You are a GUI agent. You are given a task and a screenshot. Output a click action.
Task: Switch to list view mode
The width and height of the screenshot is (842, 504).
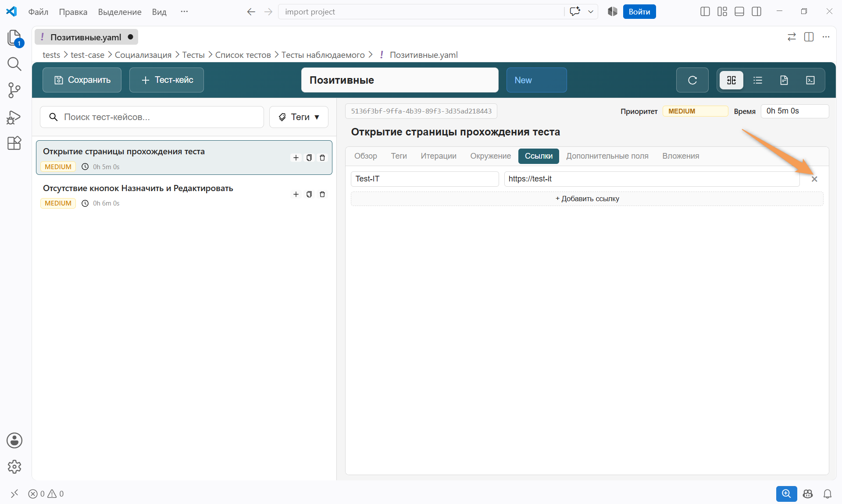pos(758,80)
